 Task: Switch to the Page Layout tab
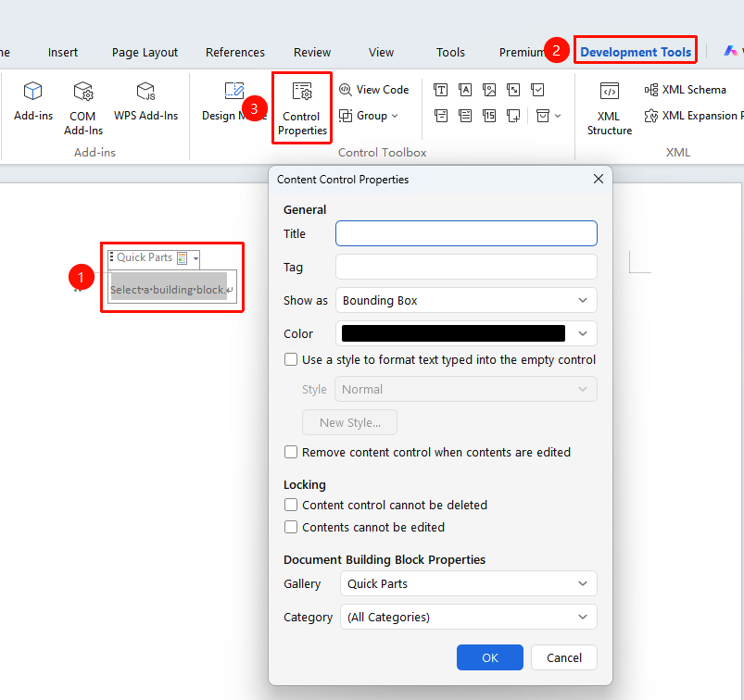(145, 52)
